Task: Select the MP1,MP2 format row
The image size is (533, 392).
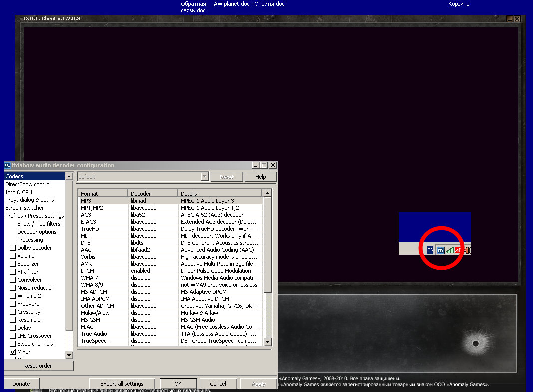Action: (x=171, y=208)
